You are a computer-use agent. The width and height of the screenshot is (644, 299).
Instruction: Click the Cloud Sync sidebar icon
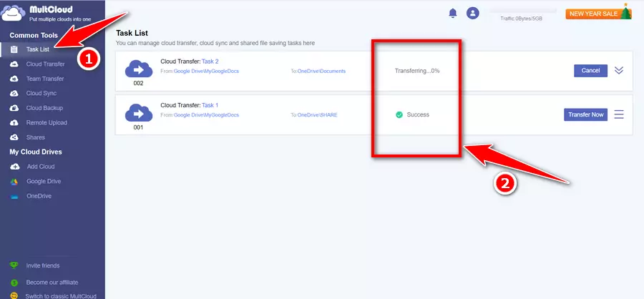(x=14, y=94)
